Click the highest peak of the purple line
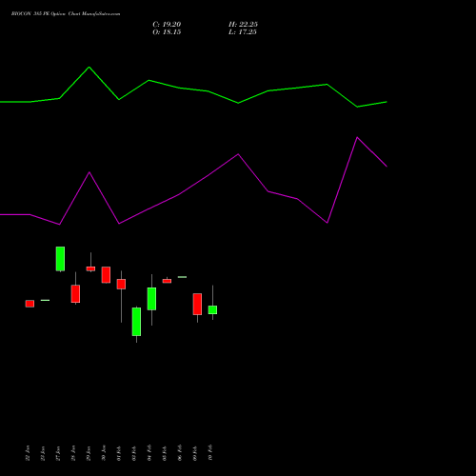Image resolution: width=476 pixels, height=476 pixels. 357,138
